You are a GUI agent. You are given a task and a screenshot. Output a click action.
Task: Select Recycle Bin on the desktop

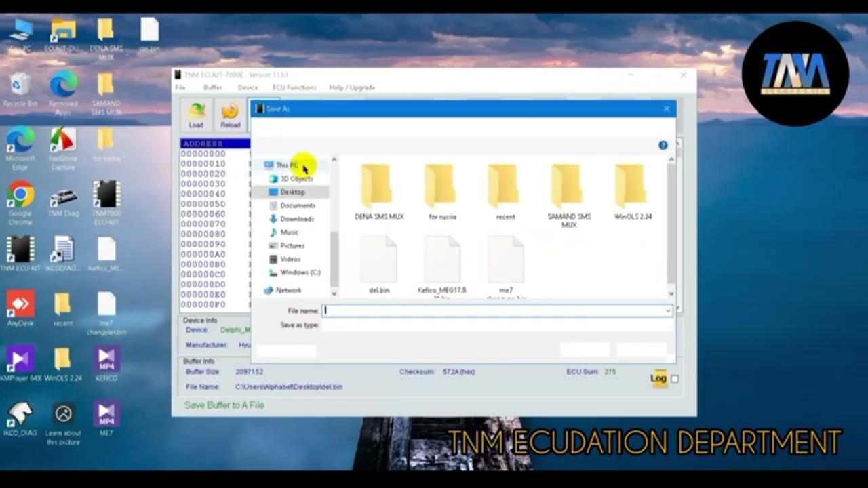20,89
